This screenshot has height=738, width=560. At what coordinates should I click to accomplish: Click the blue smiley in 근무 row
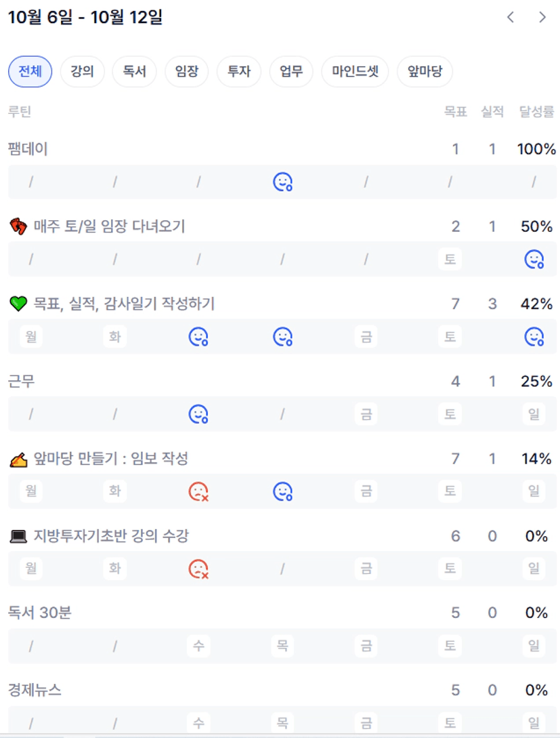coord(198,413)
